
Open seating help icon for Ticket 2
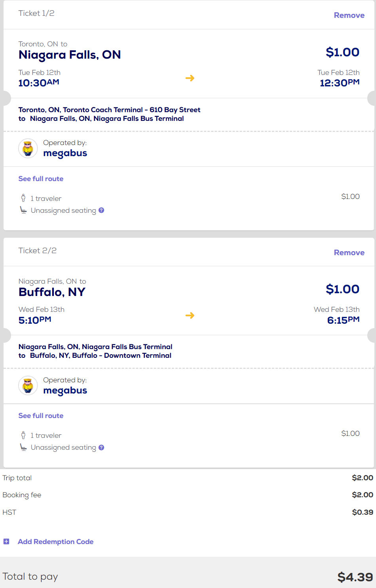tap(101, 447)
